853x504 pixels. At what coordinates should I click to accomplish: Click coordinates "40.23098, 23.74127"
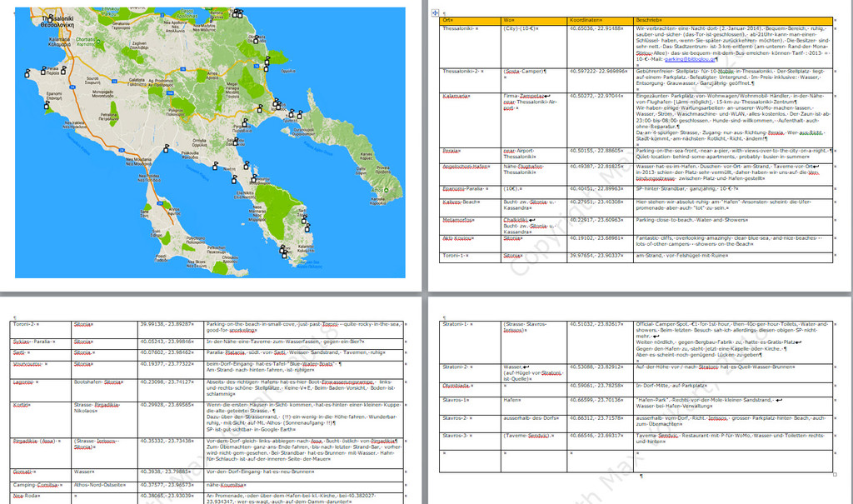click(x=167, y=382)
